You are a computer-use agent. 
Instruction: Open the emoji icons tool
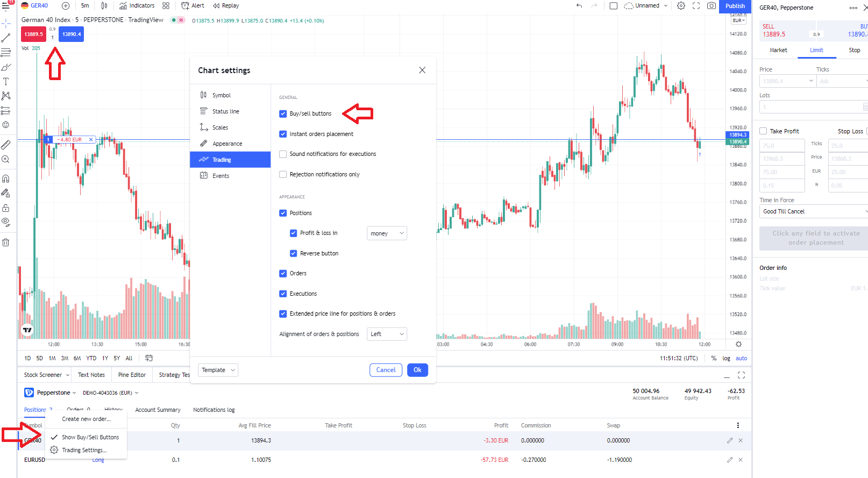[6, 125]
